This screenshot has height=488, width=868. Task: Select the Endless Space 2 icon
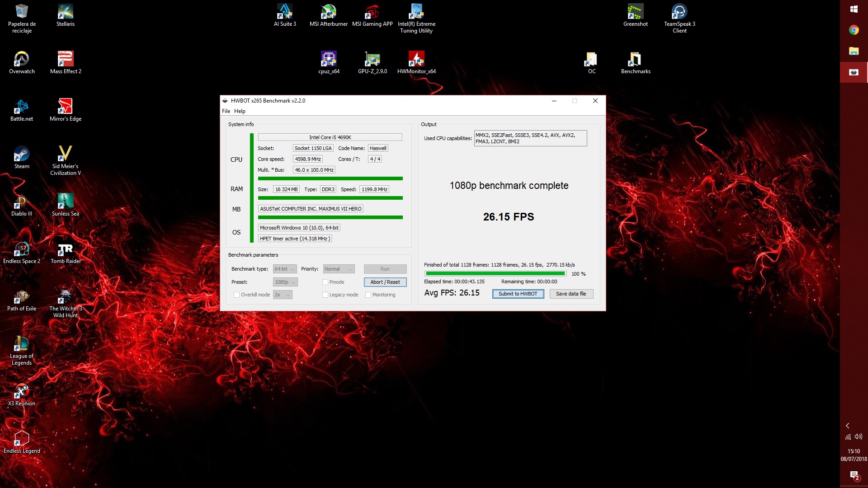(x=22, y=253)
